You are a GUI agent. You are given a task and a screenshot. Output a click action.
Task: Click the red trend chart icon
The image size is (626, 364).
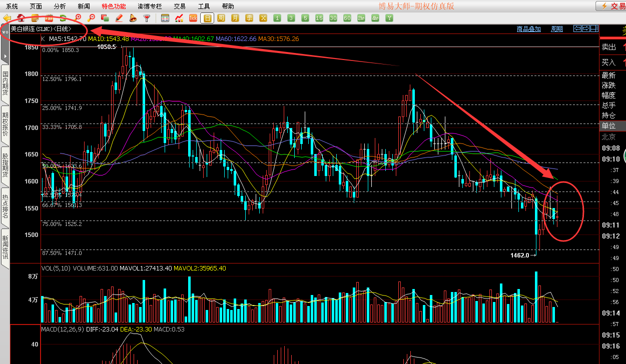click(179, 18)
